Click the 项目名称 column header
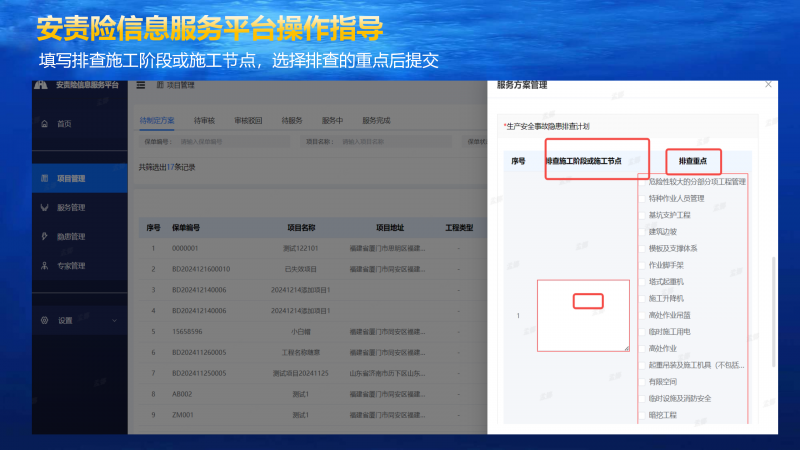This screenshot has height=450, width=800. 301,228
